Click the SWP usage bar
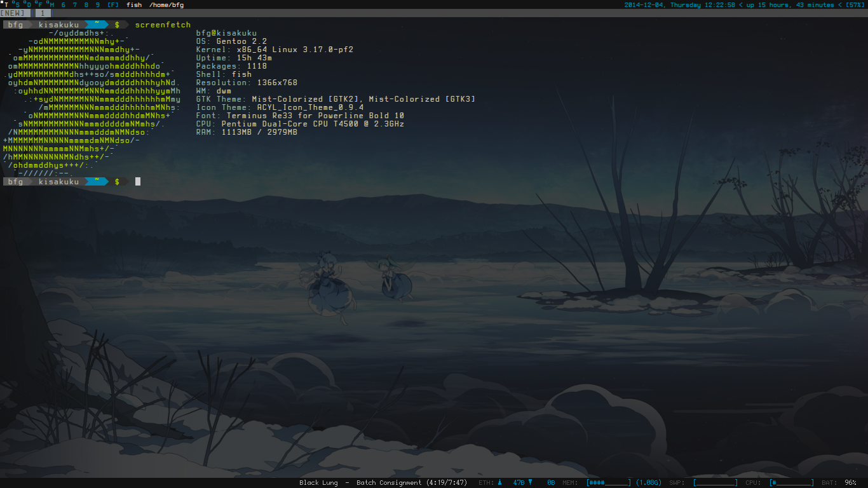The width and height of the screenshot is (868, 488). 715,483
